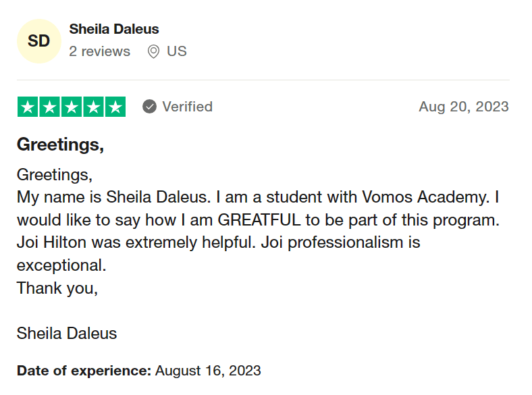
Task: Click the SD reviewer avatar
Action: [38, 41]
